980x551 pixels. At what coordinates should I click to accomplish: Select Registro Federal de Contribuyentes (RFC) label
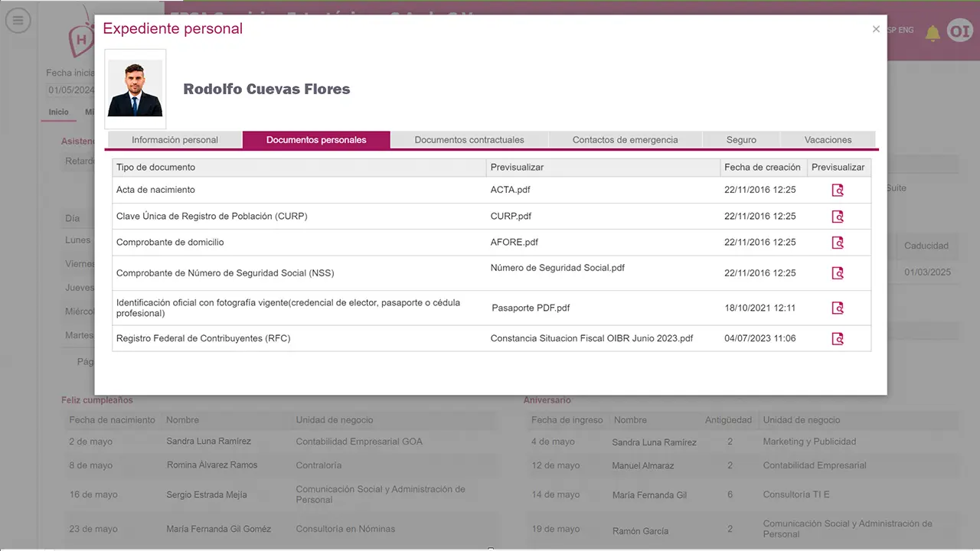click(203, 338)
